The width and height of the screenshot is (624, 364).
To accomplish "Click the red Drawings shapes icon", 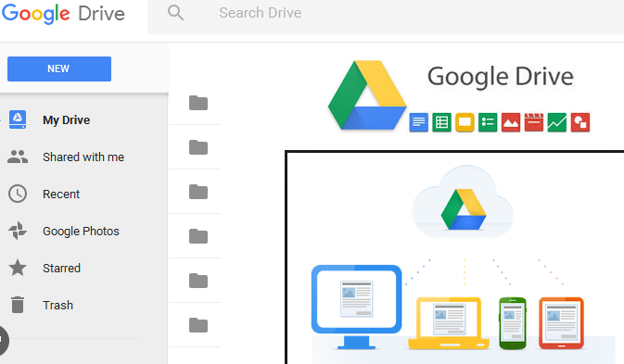I will tap(580, 122).
